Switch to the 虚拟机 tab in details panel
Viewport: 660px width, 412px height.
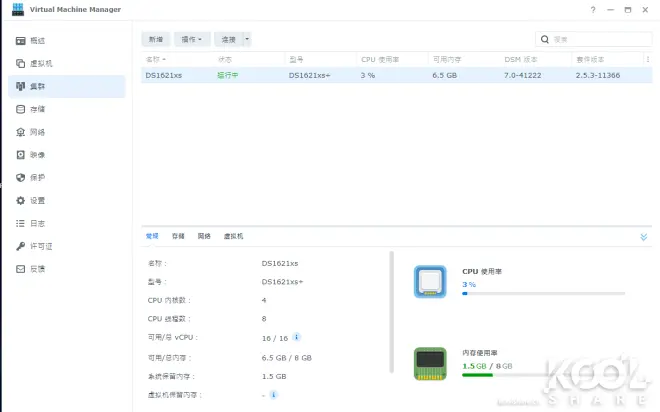point(233,236)
